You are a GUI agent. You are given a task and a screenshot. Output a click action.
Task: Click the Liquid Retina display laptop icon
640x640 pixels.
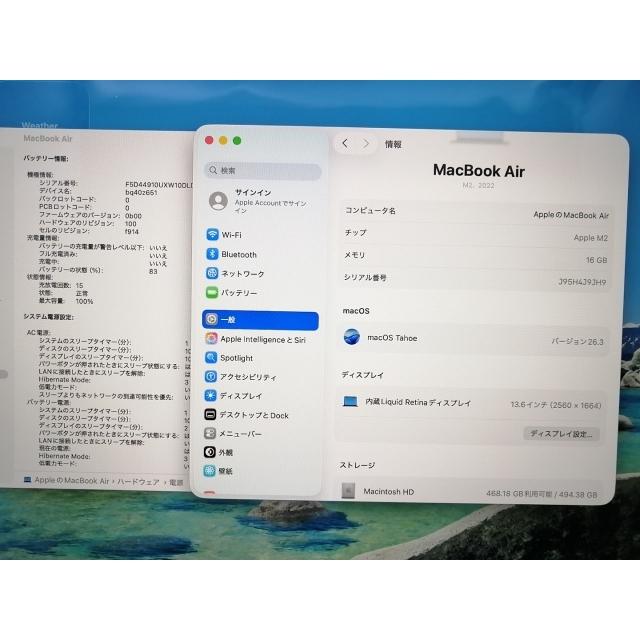click(350, 402)
